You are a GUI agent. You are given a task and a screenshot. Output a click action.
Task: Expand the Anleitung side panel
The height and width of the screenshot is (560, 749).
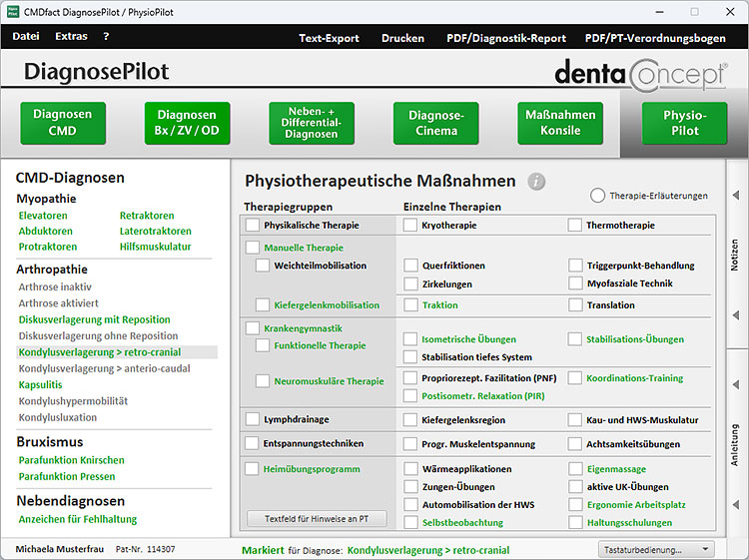click(x=736, y=444)
